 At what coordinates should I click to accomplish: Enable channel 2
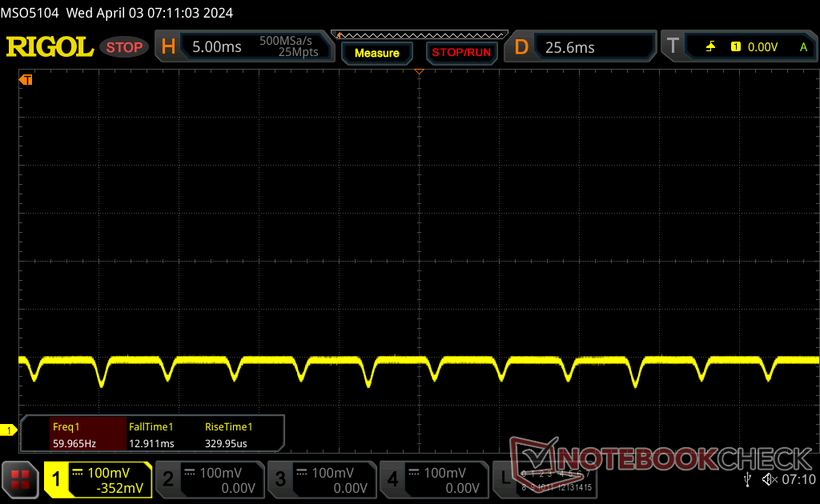click(209, 479)
